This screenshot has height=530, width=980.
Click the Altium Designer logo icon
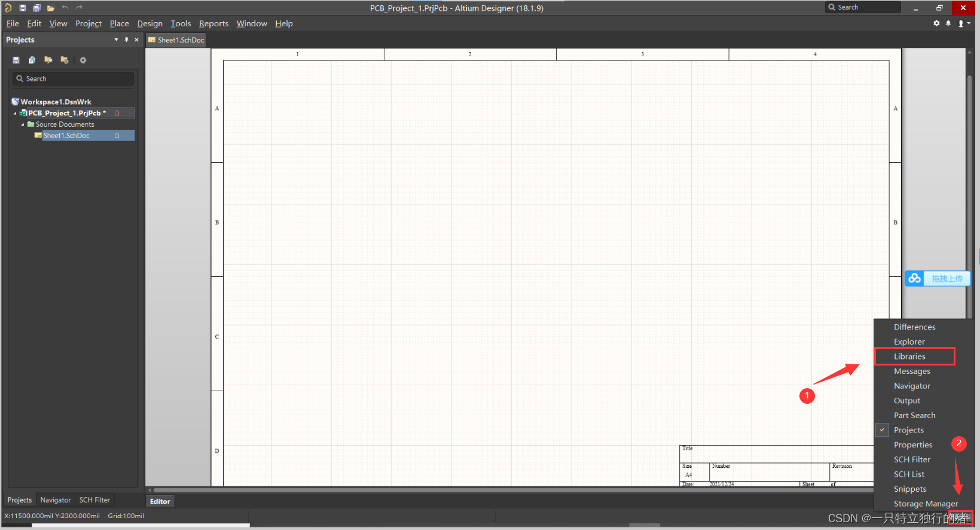(x=8, y=8)
